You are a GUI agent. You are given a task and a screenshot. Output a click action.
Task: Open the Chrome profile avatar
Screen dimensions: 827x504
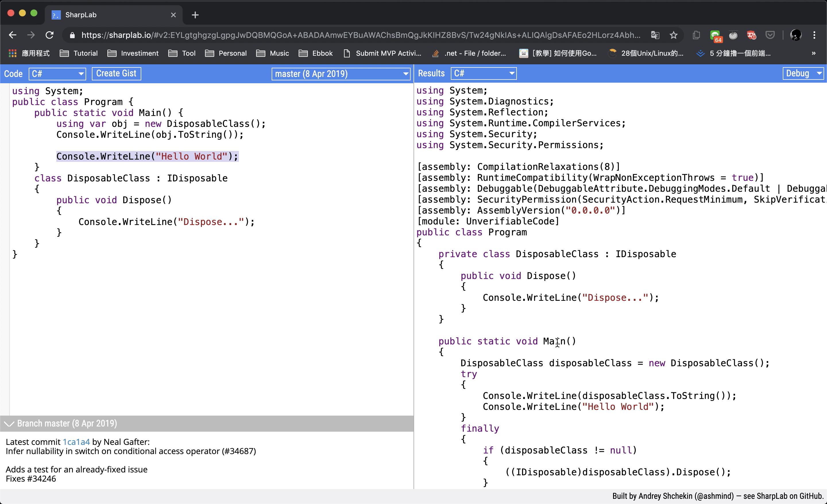pyautogui.click(x=796, y=35)
